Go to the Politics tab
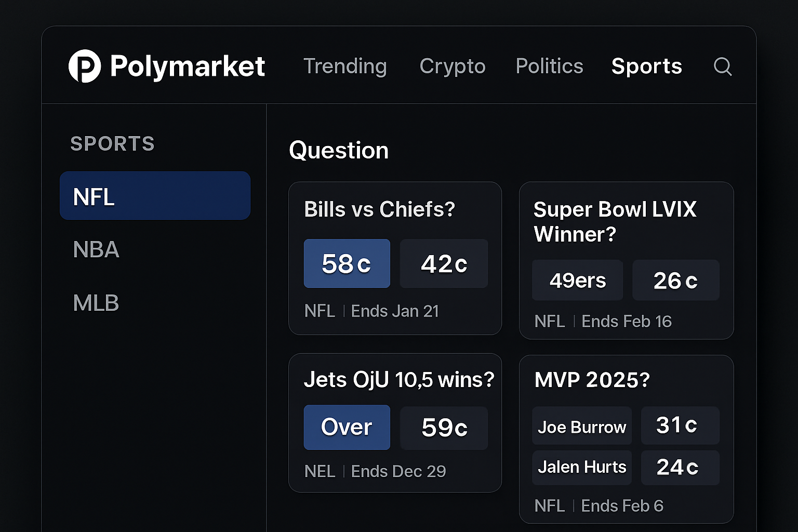Viewport: 798px width, 532px height. point(549,66)
